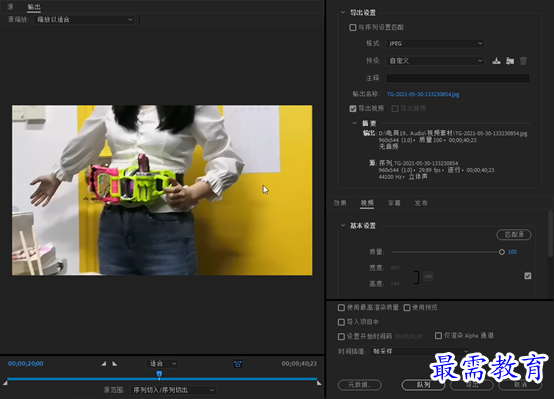
Task: Open the 字幕 tab
Action: [x=394, y=203]
